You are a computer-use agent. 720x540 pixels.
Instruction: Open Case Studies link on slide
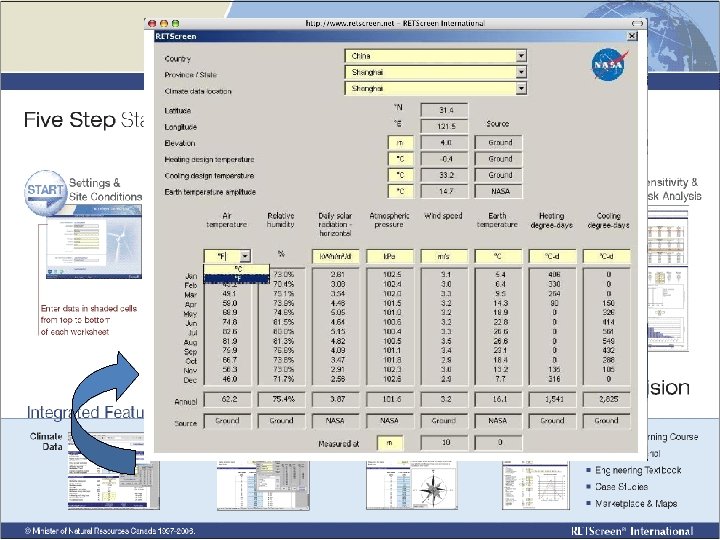click(621, 487)
